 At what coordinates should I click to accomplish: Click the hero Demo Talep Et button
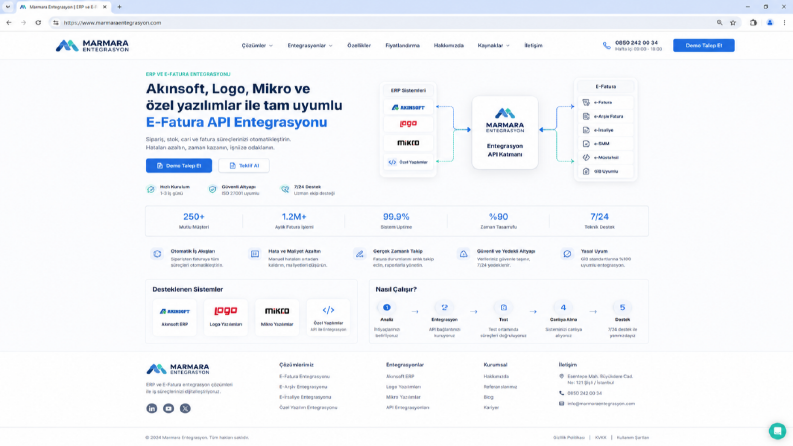coord(179,165)
